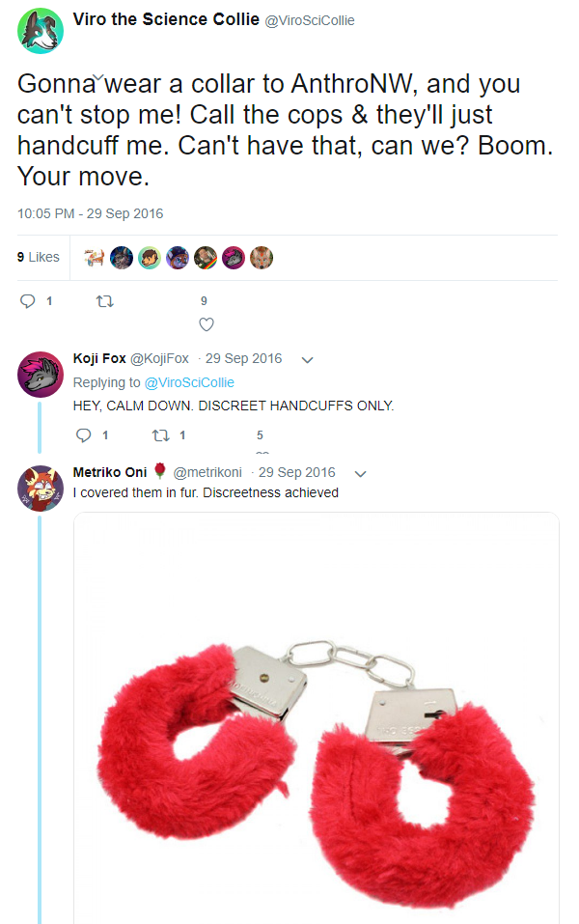The width and height of the screenshot is (579, 924).
Task: Open the red furry handcuffs image
Action: coord(317,717)
